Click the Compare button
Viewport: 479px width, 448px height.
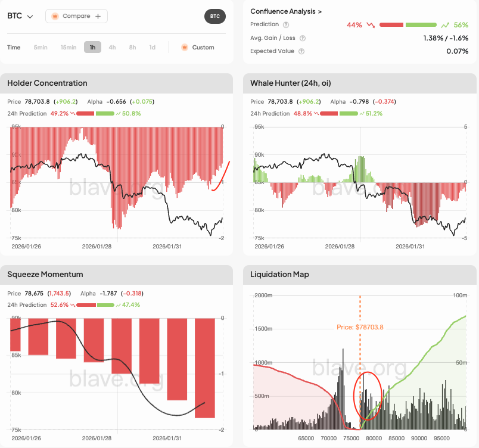click(76, 16)
